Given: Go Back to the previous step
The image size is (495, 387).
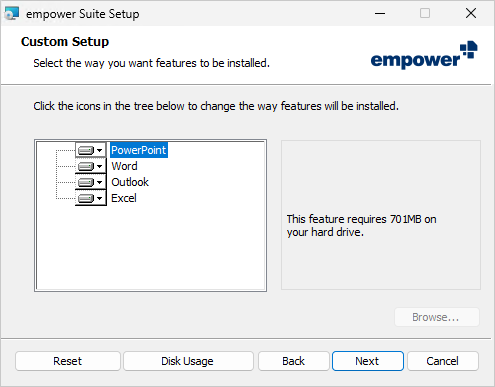Looking at the screenshot, I should [x=294, y=361].
